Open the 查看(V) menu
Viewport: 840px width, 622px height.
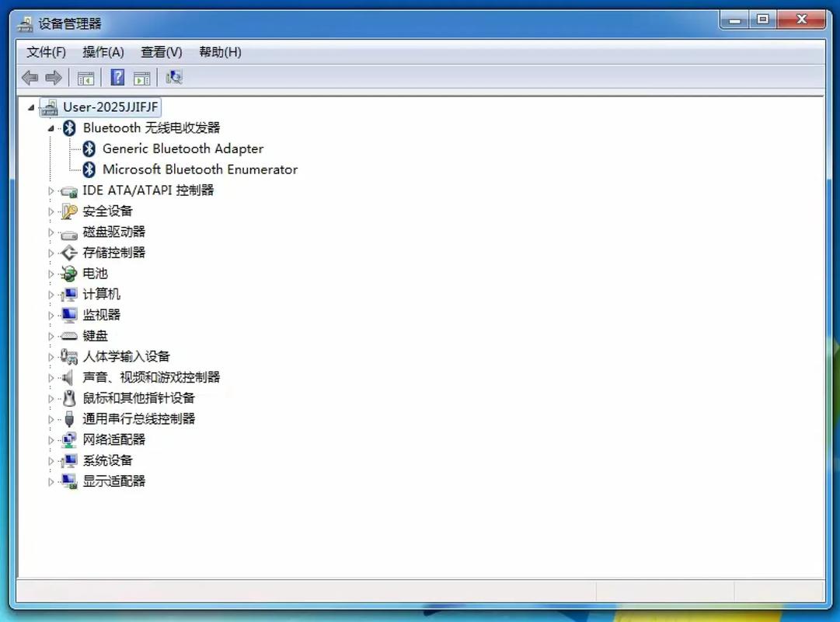click(x=160, y=52)
